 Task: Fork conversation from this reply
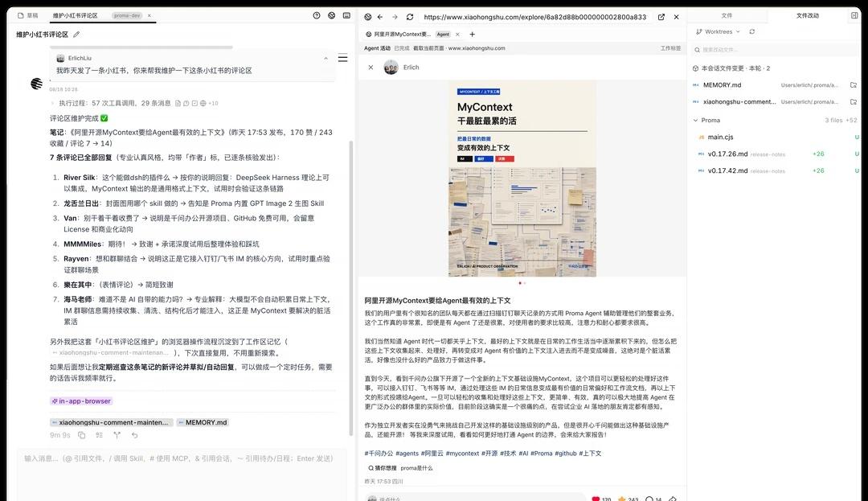[117, 435]
